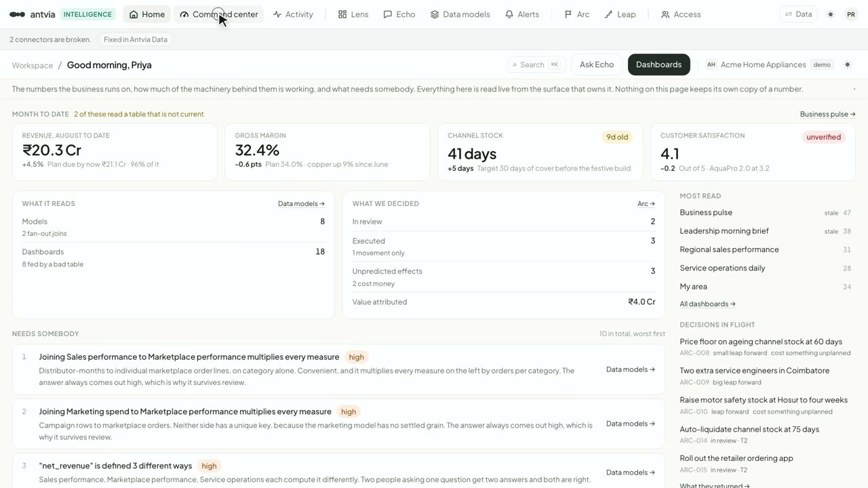Expand the All dashboards link
This screenshot has height=488, width=868.
click(707, 304)
